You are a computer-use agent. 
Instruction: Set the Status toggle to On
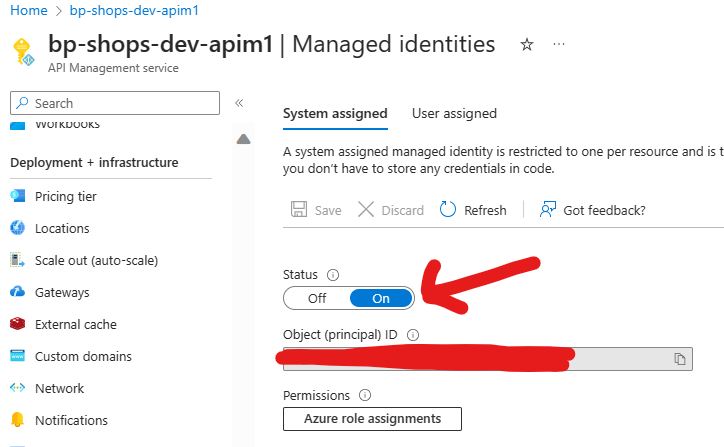pyautogui.click(x=381, y=298)
